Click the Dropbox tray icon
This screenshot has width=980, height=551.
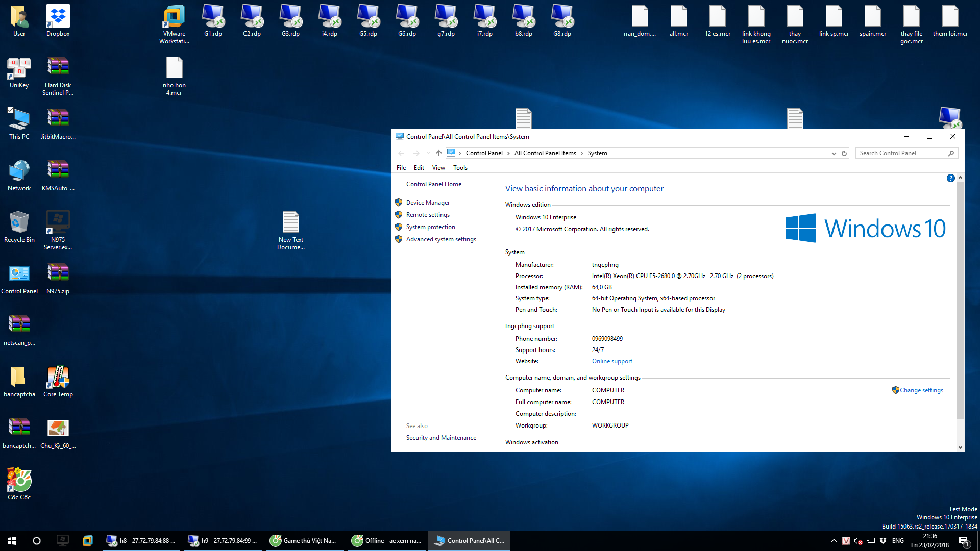pyautogui.click(x=883, y=541)
